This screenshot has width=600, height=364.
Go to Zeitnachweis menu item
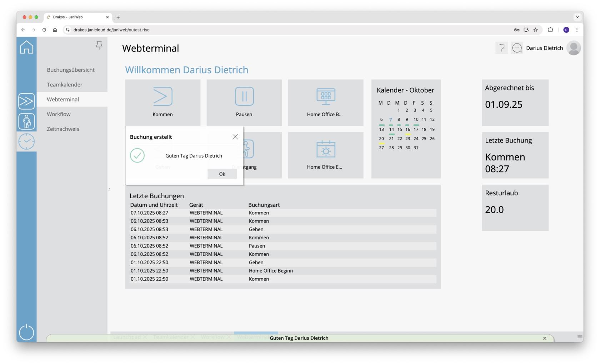click(x=63, y=129)
